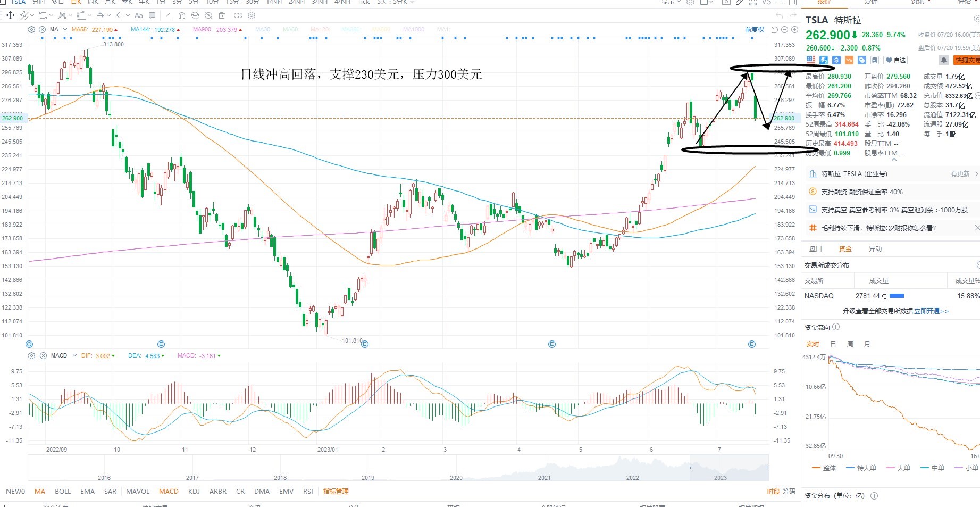Toggle the MA1000 line on
Screen dimensions: 980x507
[x=414, y=30]
